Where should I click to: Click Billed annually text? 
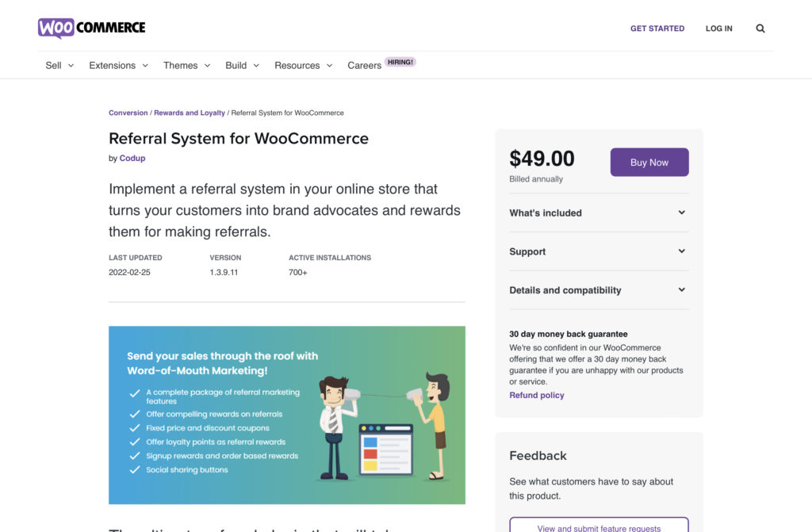(x=536, y=179)
